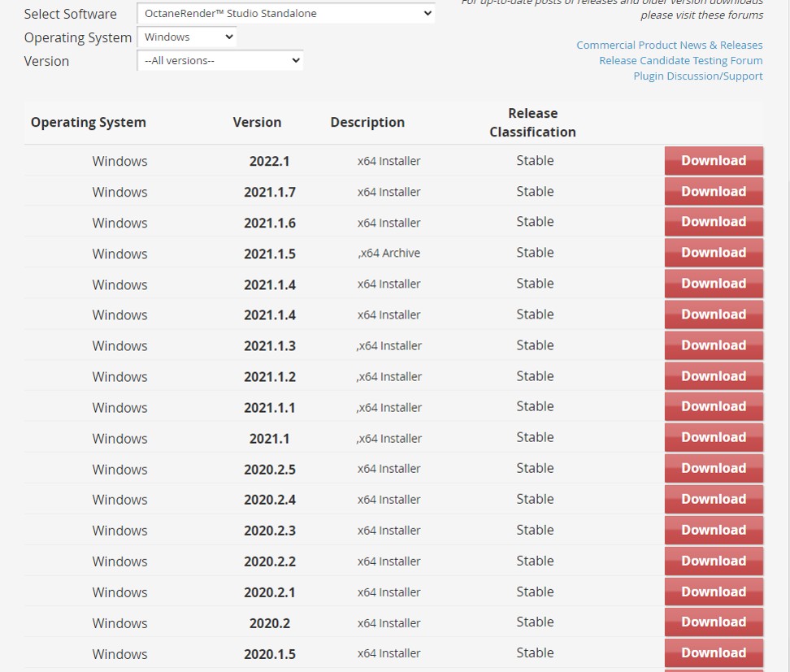Click the 2020.2.4 version cell
This screenshot has width=790, height=672.
pos(270,500)
